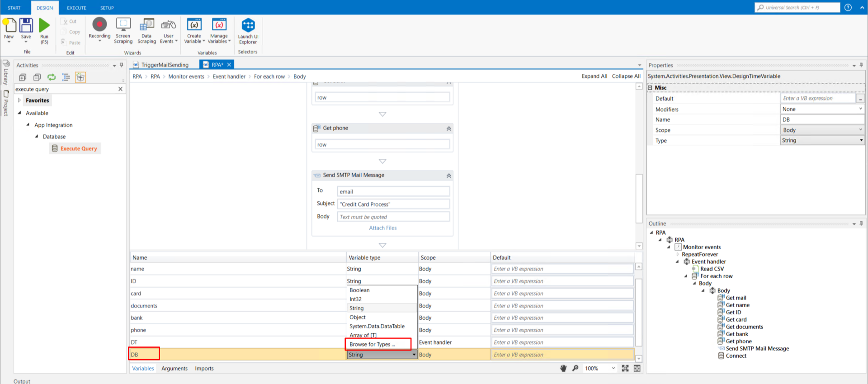Screen dimensions: 868x384
Task: Click the fit-to-screen icon near zoom
Action: 625,368
